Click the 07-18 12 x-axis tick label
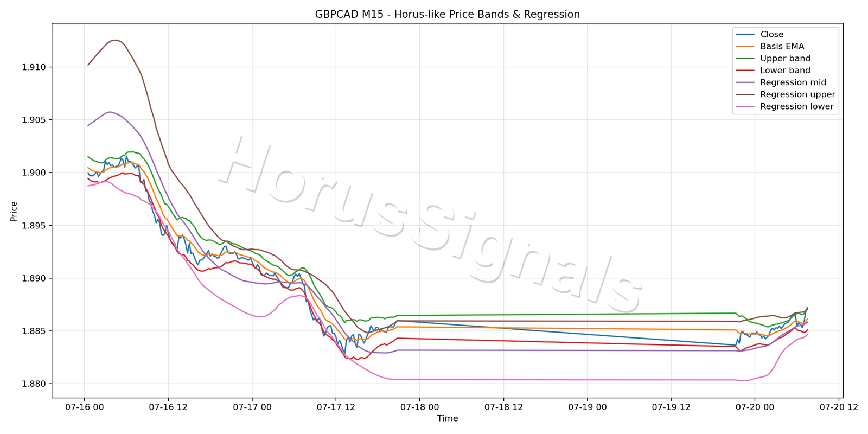The image size is (868, 434). click(x=503, y=407)
